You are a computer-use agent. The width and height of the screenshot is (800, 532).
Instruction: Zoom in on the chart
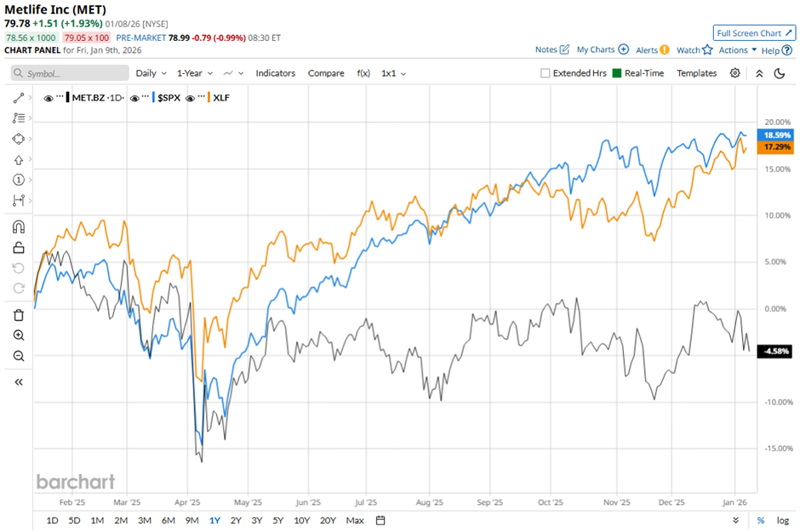click(19, 335)
